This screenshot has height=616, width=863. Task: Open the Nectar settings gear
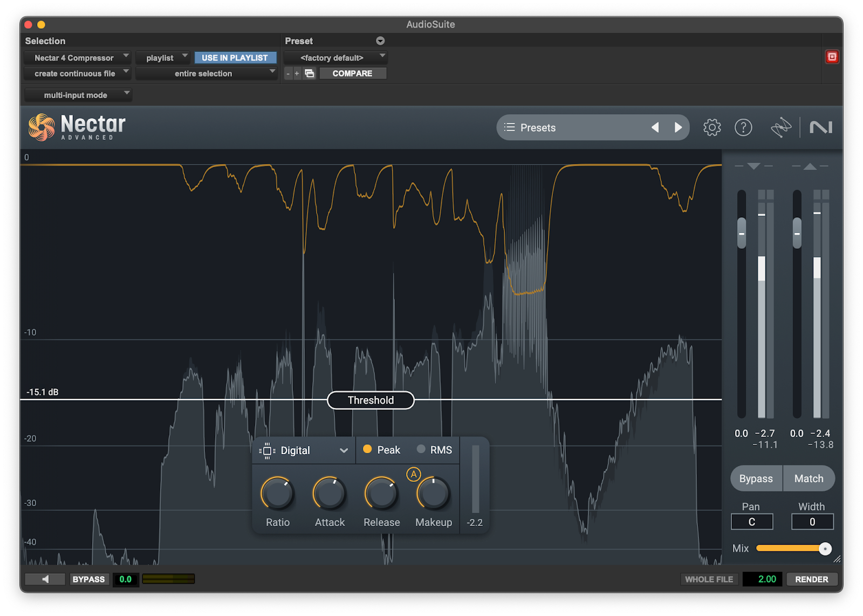click(x=711, y=127)
